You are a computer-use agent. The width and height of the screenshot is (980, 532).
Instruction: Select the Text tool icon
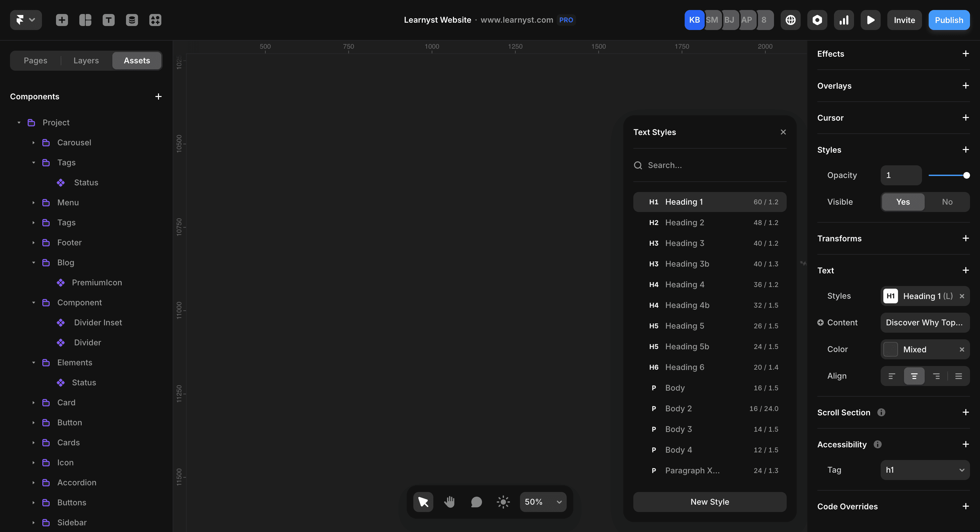[x=108, y=20]
